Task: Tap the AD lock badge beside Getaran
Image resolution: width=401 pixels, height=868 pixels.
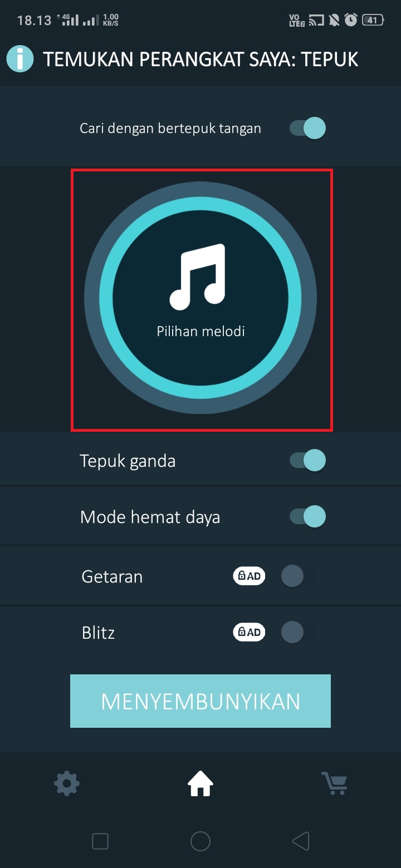Action: (x=249, y=576)
